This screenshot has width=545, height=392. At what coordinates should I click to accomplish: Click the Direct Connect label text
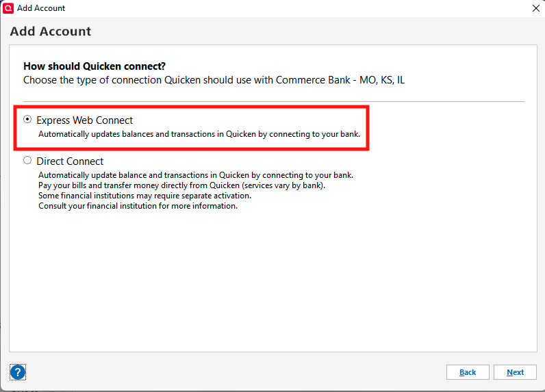point(70,161)
